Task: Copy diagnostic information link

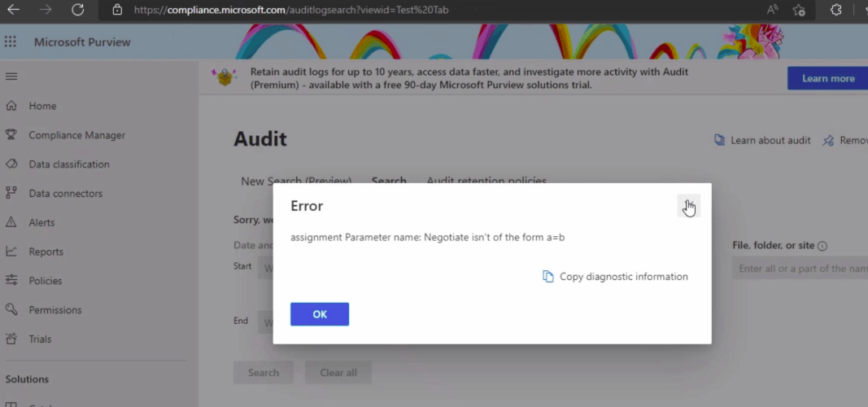Action: pyautogui.click(x=615, y=276)
